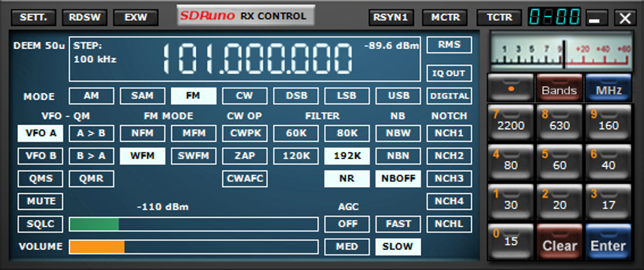Set AGC to OFF

pos(347,224)
